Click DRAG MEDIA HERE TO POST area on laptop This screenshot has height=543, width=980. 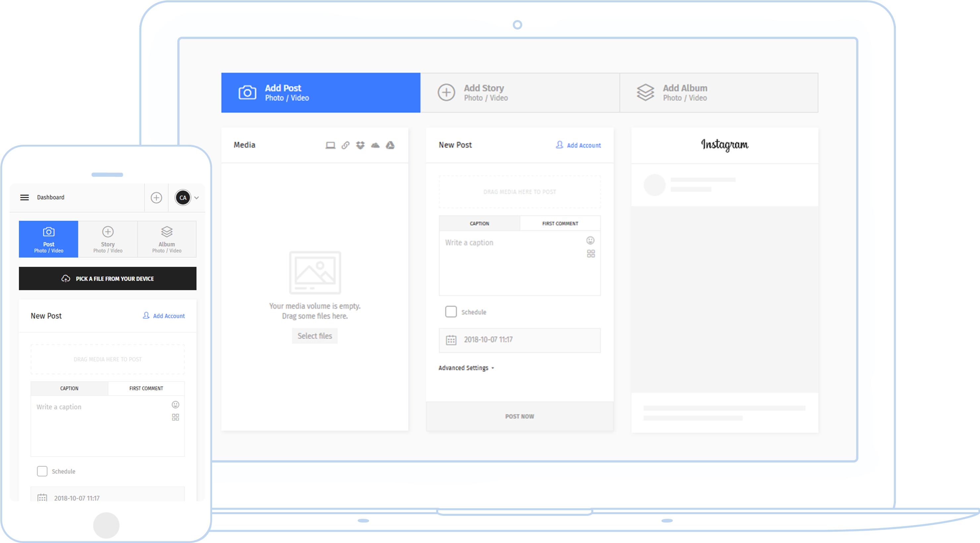(x=520, y=191)
